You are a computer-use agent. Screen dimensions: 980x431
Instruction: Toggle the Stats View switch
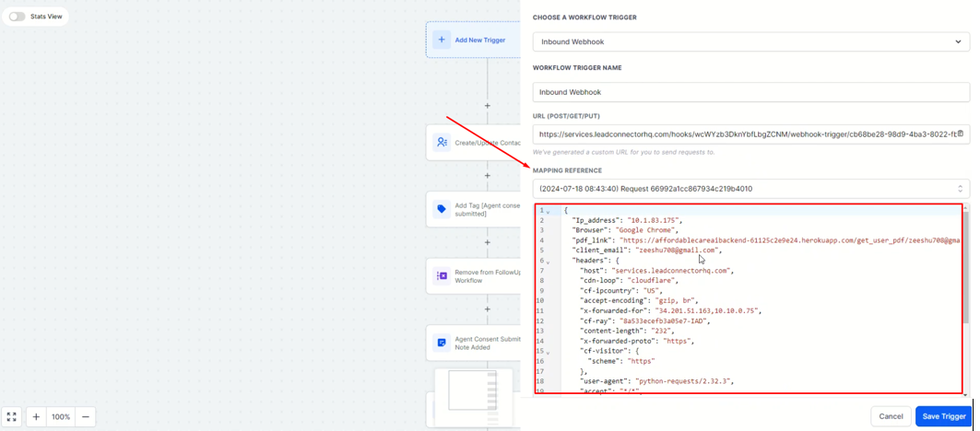point(17,17)
